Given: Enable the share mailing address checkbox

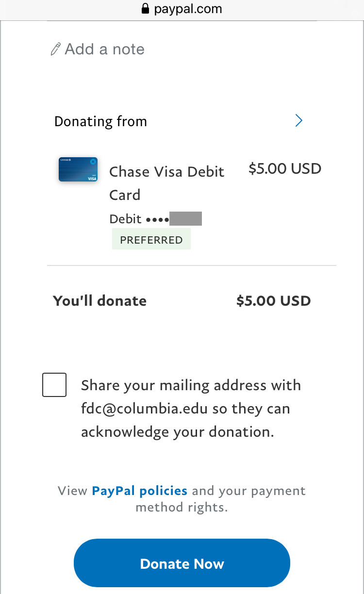Looking at the screenshot, I should [x=54, y=385].
